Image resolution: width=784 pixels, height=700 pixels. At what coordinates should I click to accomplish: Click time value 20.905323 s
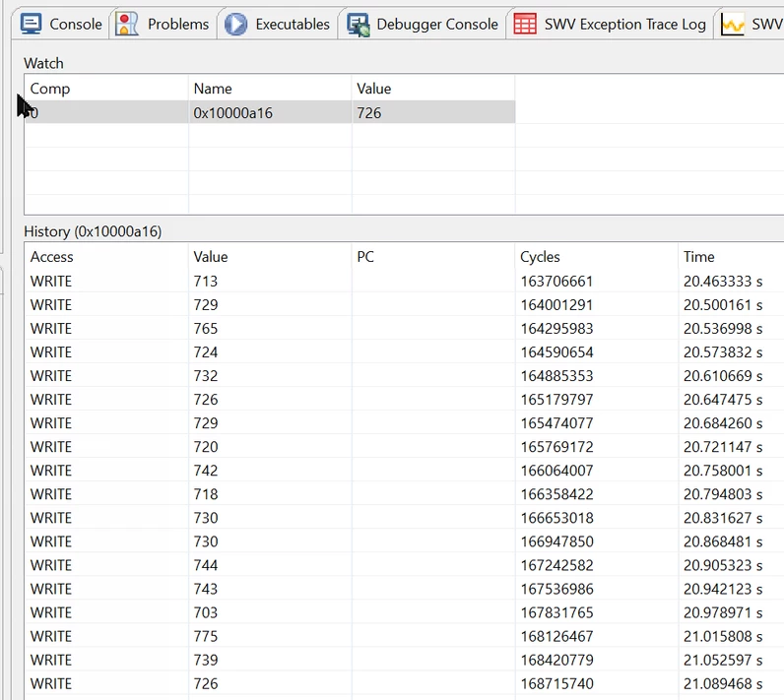[x=723, y=565]
